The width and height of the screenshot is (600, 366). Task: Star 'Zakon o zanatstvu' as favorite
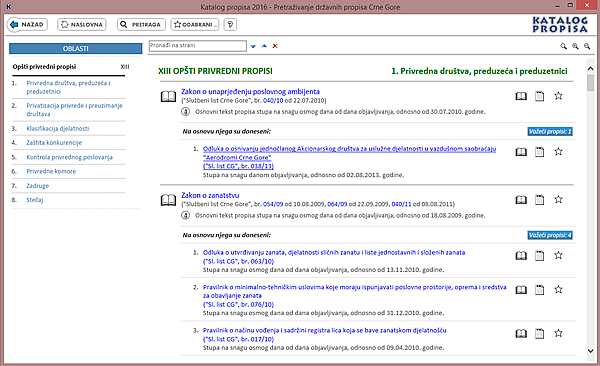point(558,199)
